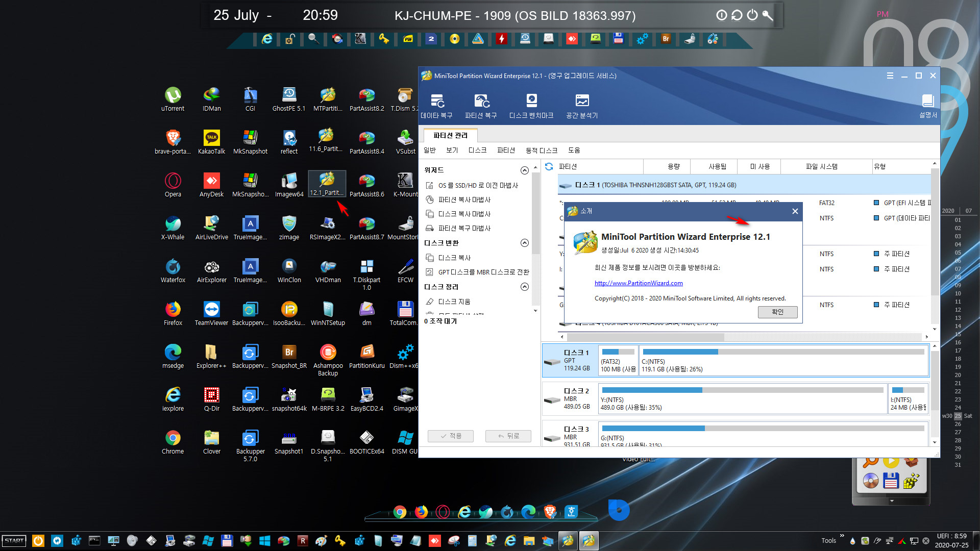Image resolution: width=980 pixels, height=551 pixels.
Task: Open Snapshot_BR desktop icon
Action: [289, 357]
